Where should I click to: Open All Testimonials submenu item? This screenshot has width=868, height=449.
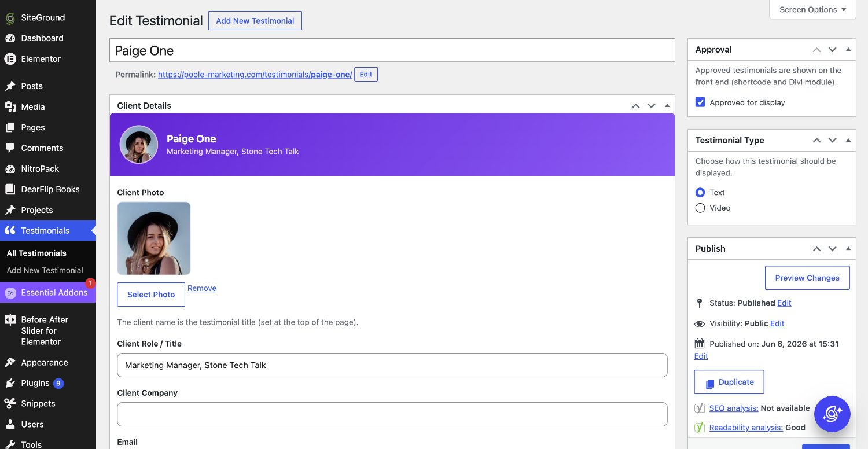[36, 253]
